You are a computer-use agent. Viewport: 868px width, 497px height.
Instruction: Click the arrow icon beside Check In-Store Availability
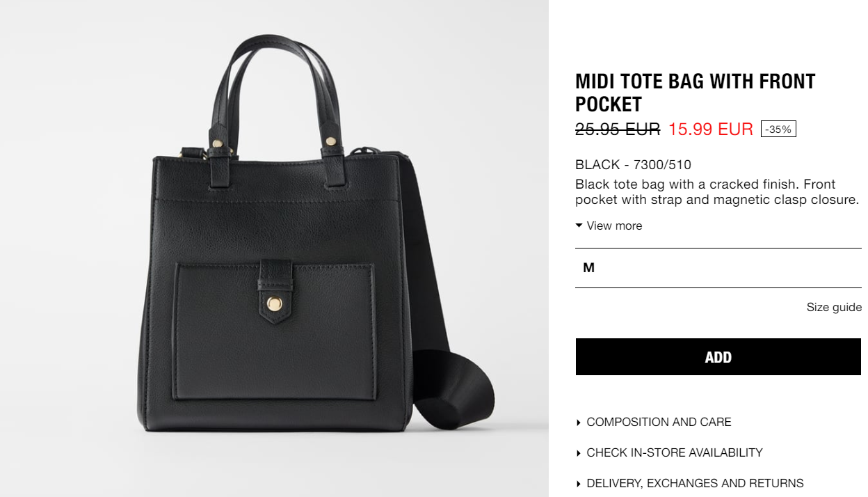point(578,453)
